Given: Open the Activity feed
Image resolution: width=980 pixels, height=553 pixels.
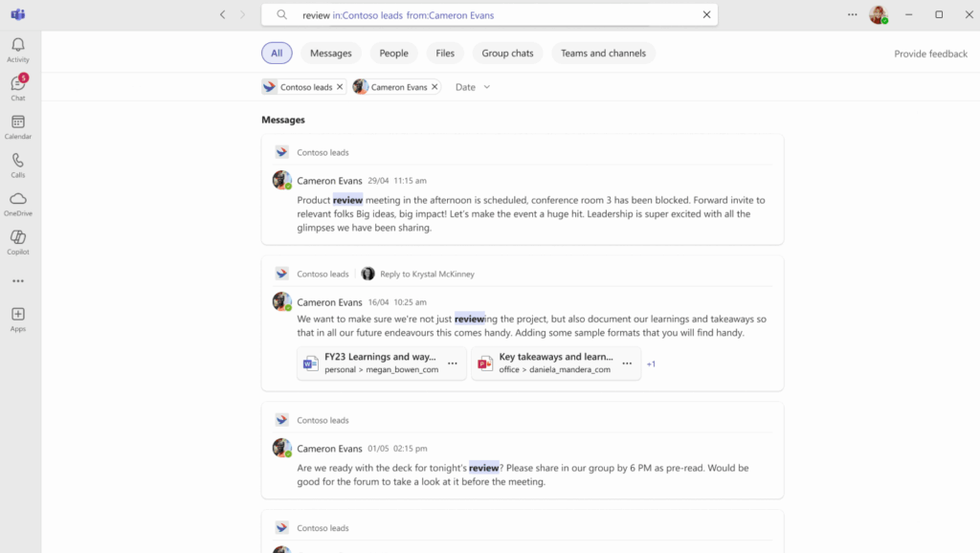Looking at the screenshot, I should coord(18,50).
